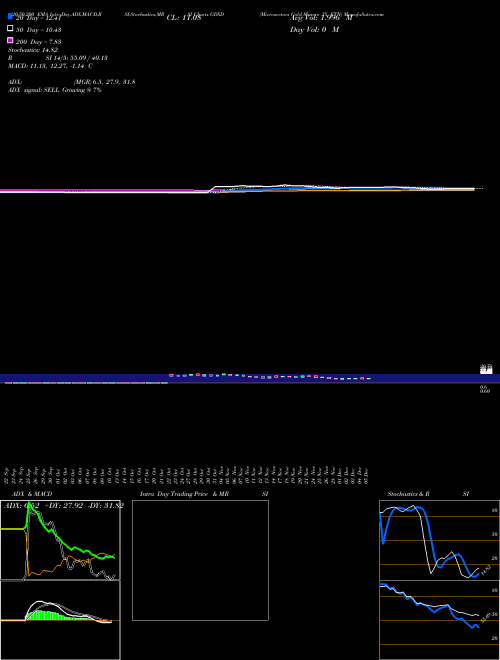Click the 'CL: 11.08' closing price value
Screen dimensions: 500x660
coord(184,18)
